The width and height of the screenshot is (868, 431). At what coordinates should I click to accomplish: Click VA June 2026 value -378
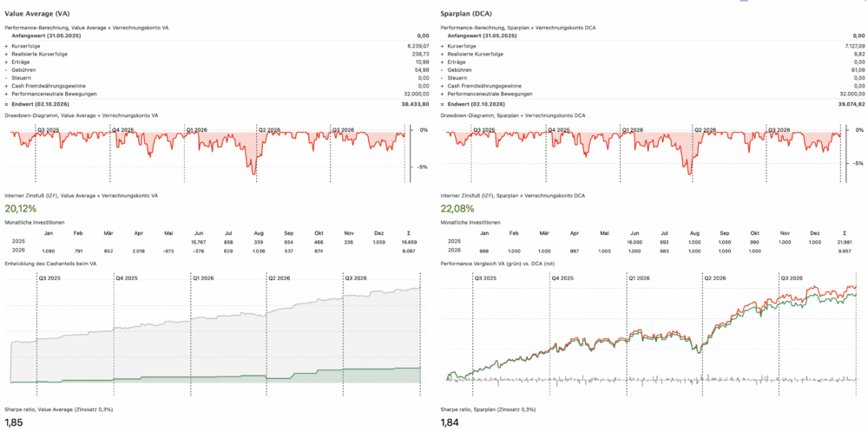coord(198,251)
